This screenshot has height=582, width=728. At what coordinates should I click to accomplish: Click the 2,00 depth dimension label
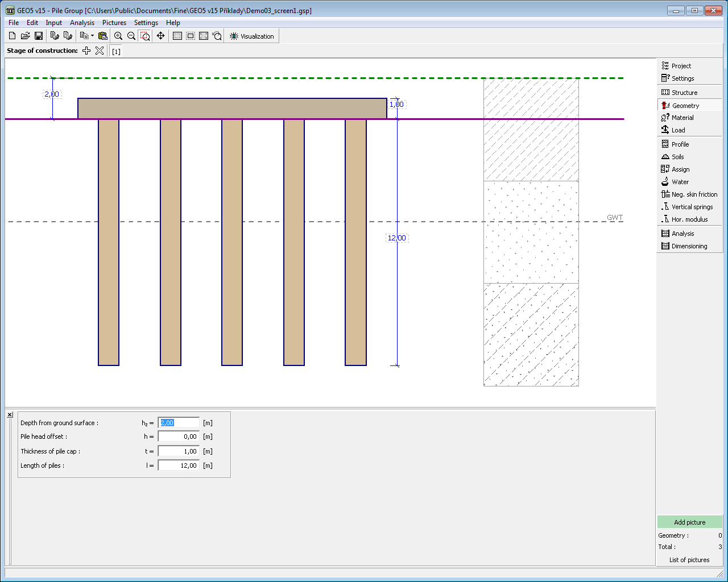52,94
